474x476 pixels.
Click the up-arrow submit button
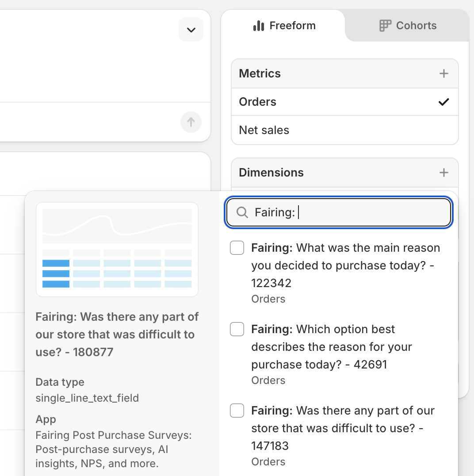[x=191, y=122]
